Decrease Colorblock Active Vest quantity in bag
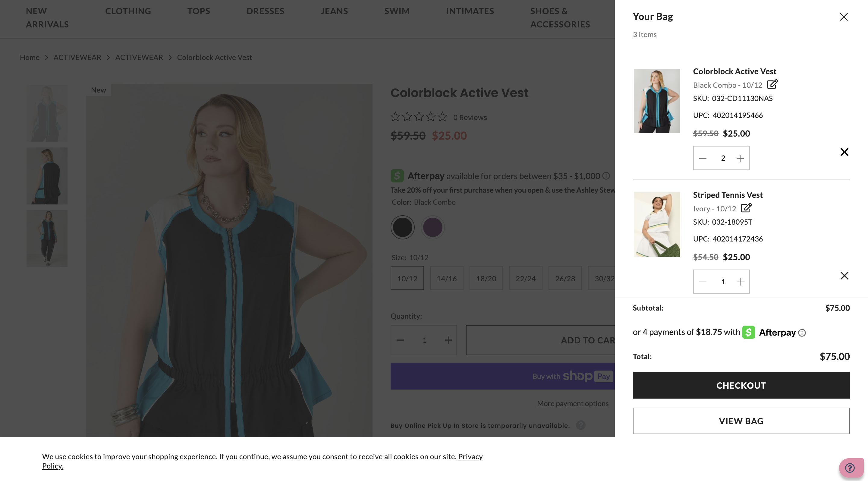868x483 pixels. [703, 158]
